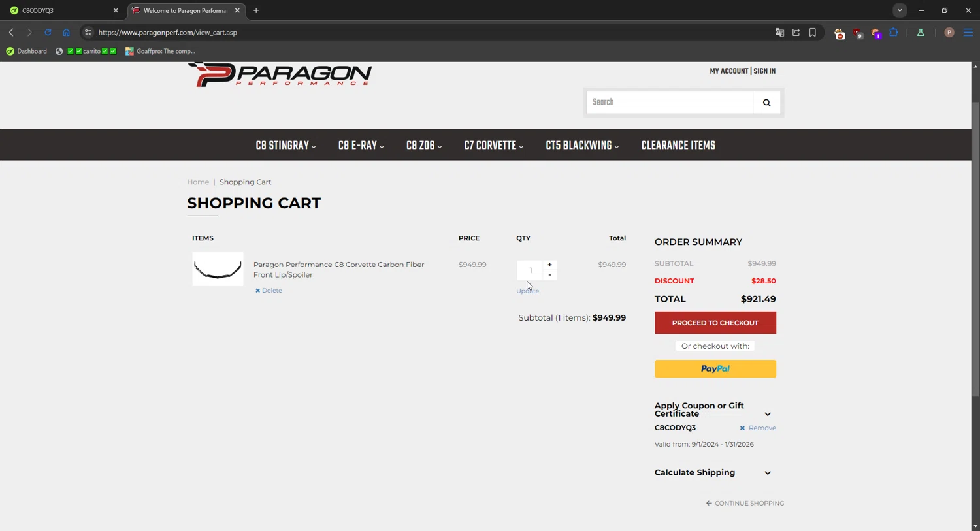Viewport: 980px width, 531px height.
Task: Delete the front lip spoiler from cart
Action: [269, 291]
